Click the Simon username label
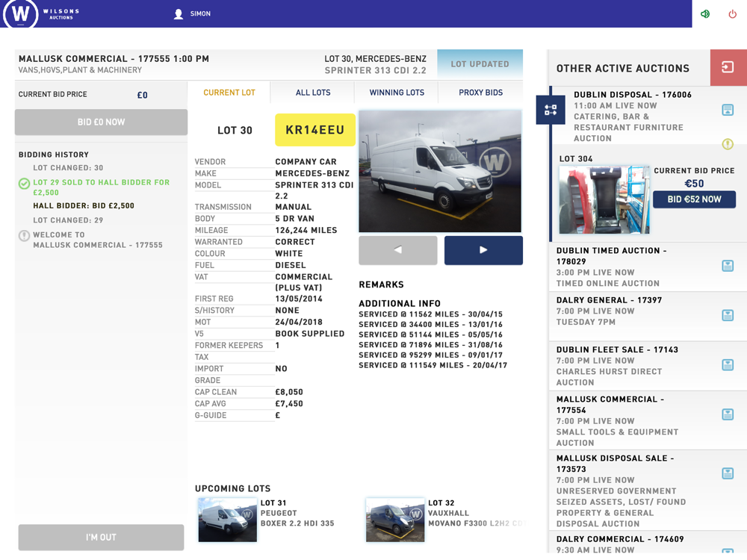 [x=200, y=13]
